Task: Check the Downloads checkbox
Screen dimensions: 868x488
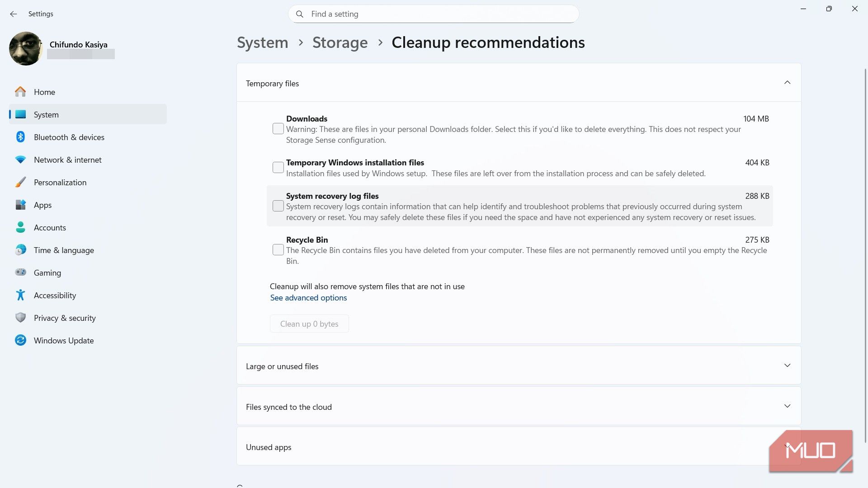Action: [x=278, y=129]
